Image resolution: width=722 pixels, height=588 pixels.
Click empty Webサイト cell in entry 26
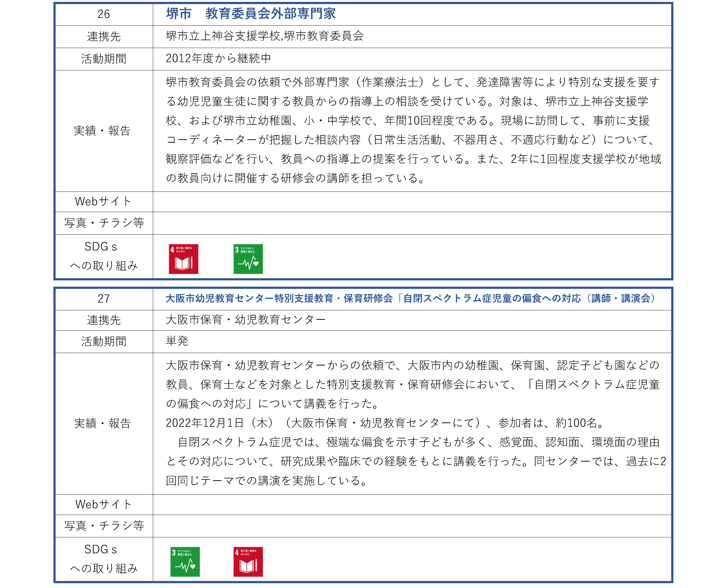(x=411, y=202)
